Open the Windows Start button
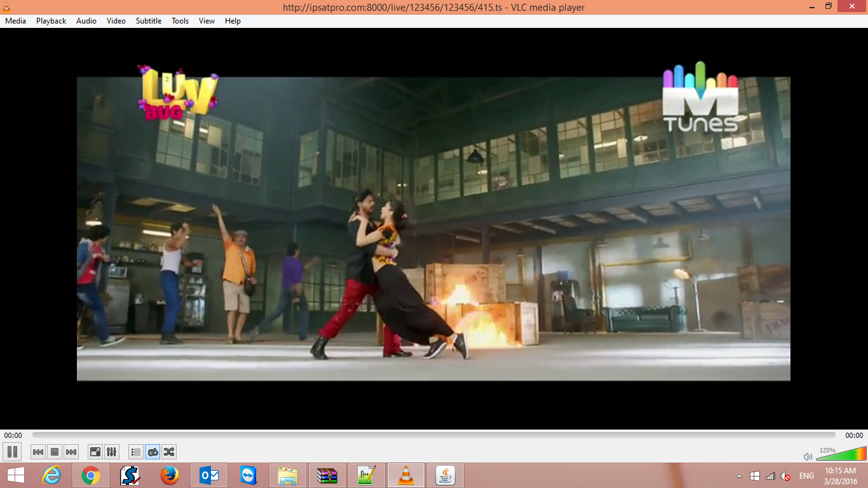 (x=16, y=475)
